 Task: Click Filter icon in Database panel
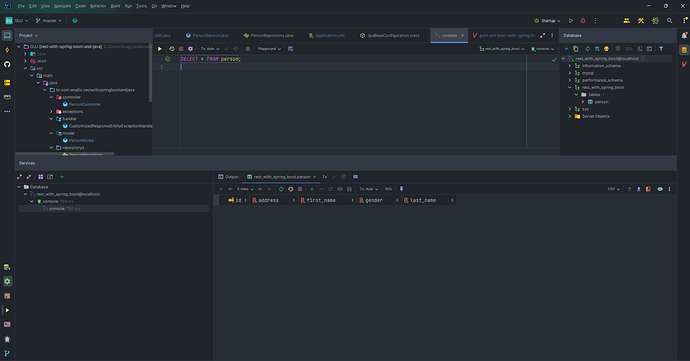(x=661, y=49)
